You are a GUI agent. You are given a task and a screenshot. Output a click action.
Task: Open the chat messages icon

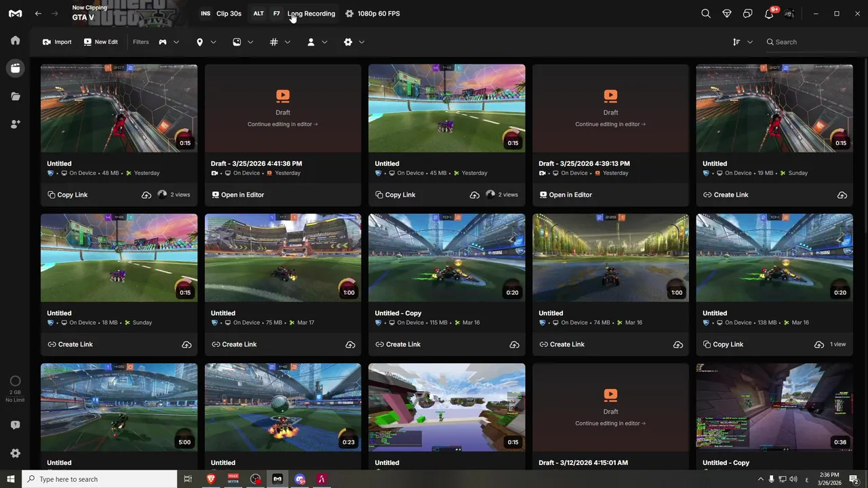tap(748, 14)
